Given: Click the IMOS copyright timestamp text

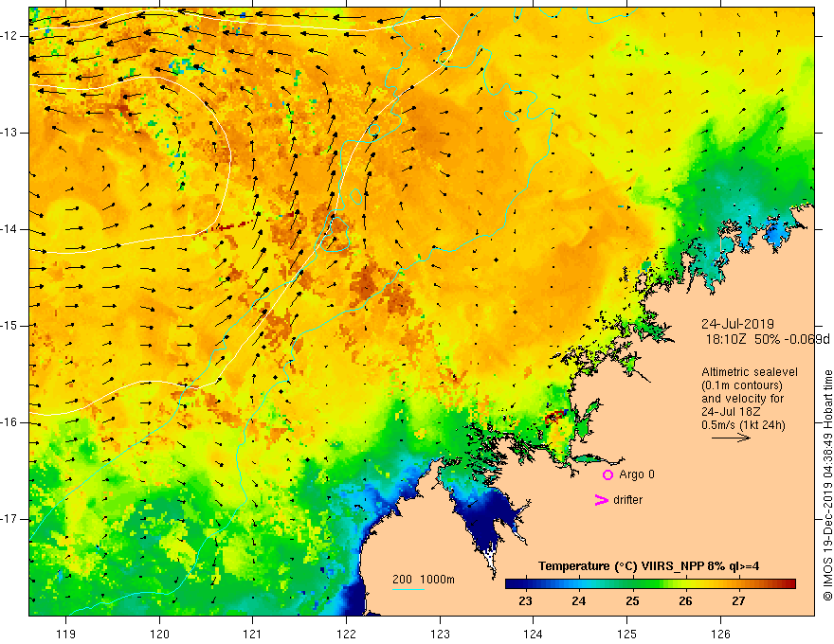Looking at the screenshot, I should [827, 486].
